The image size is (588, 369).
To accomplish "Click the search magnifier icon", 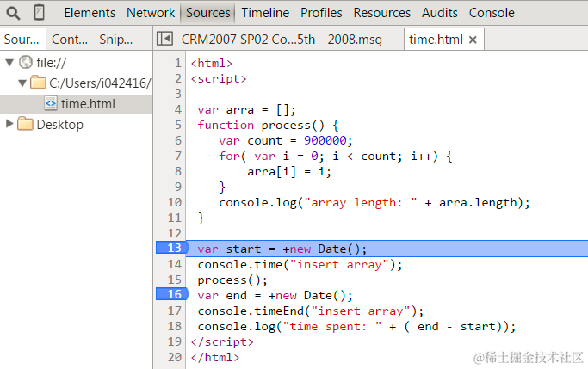I will click(x=13, y=13).
